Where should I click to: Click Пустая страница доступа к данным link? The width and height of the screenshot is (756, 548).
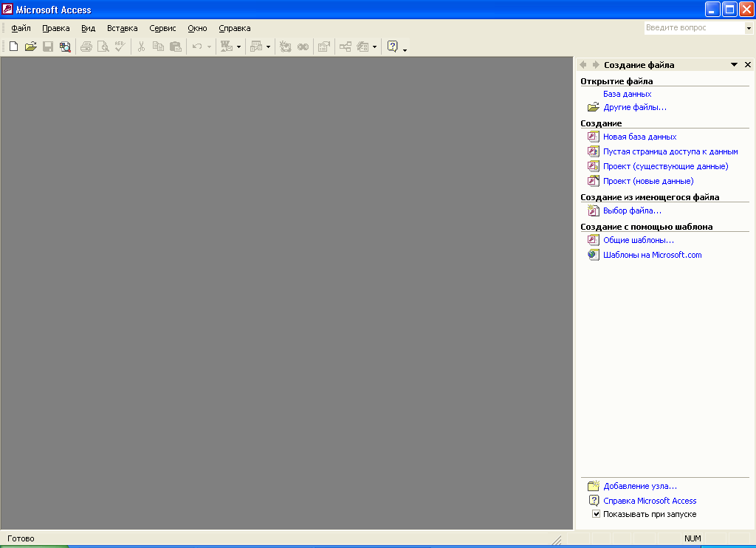point(670,151)
